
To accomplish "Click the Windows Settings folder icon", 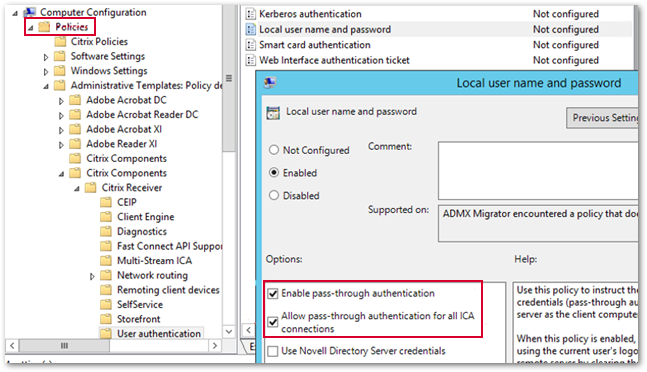I will coord(60,71).
